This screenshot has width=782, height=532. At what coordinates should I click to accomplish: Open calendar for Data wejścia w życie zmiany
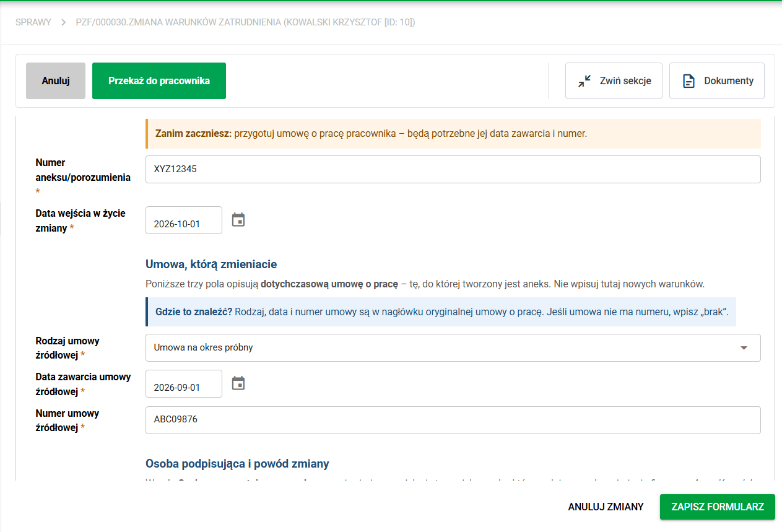pyautogui.click(x=238, y=220)
